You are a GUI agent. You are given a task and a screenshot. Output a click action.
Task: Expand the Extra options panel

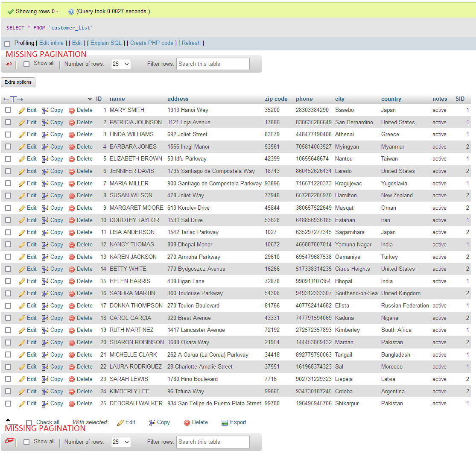18,82
